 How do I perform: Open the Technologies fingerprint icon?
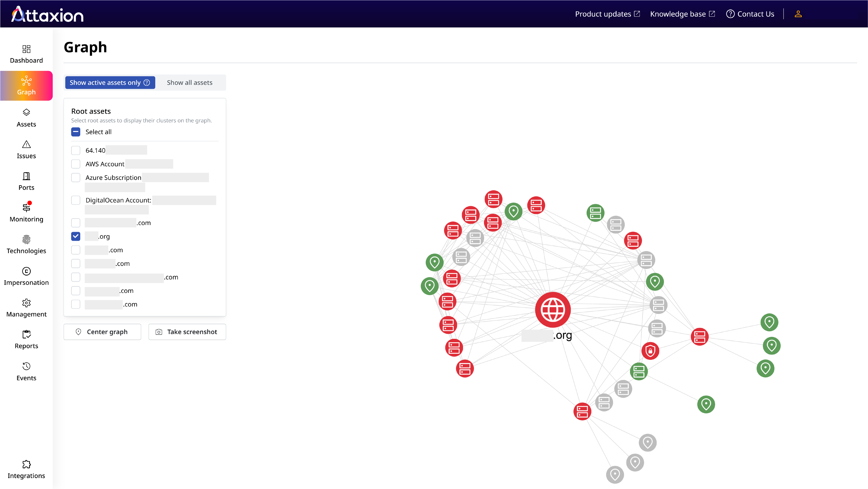[x=26, y=240]
